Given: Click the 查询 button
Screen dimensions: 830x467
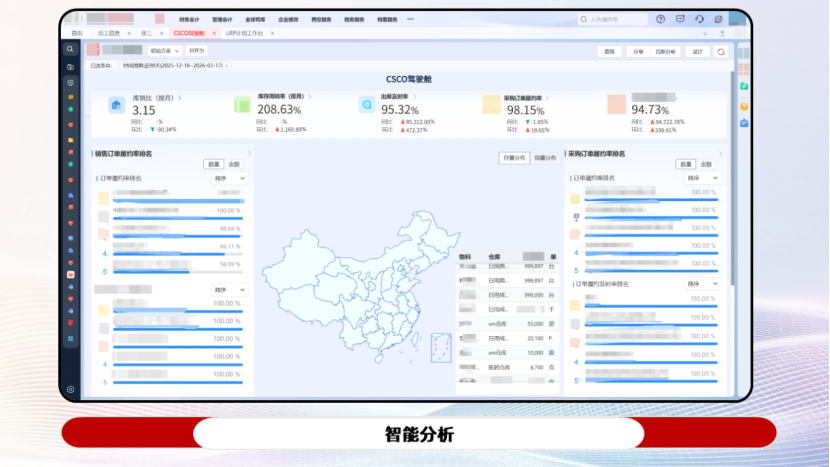Looking at the screenshot, I should [x=609, y=51].
